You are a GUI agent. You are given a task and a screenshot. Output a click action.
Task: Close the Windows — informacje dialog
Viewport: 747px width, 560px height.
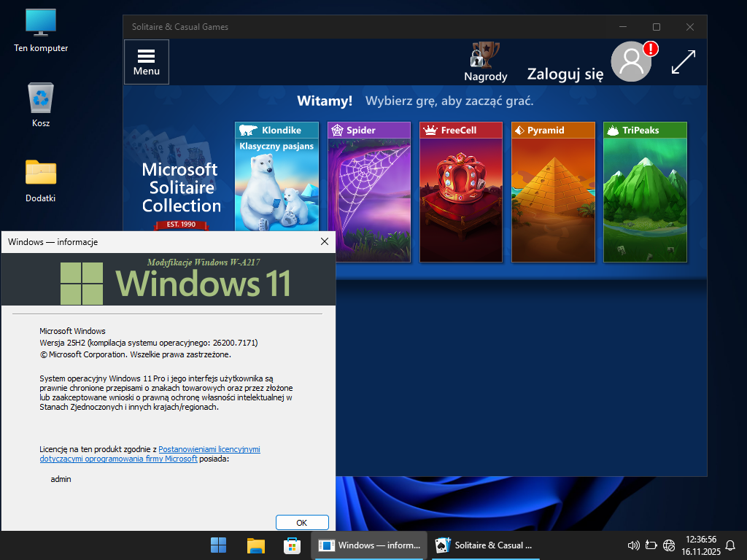click(x=325, y=241)
